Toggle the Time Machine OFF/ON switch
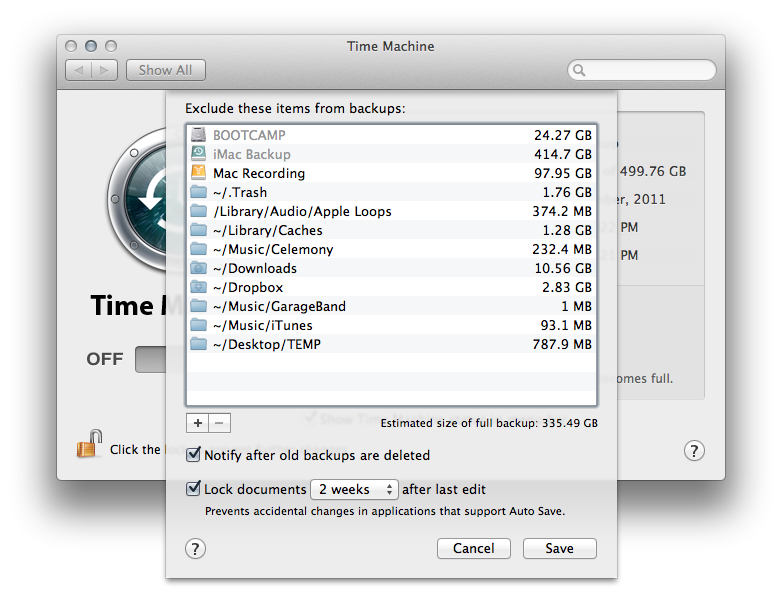 point(151,359)
